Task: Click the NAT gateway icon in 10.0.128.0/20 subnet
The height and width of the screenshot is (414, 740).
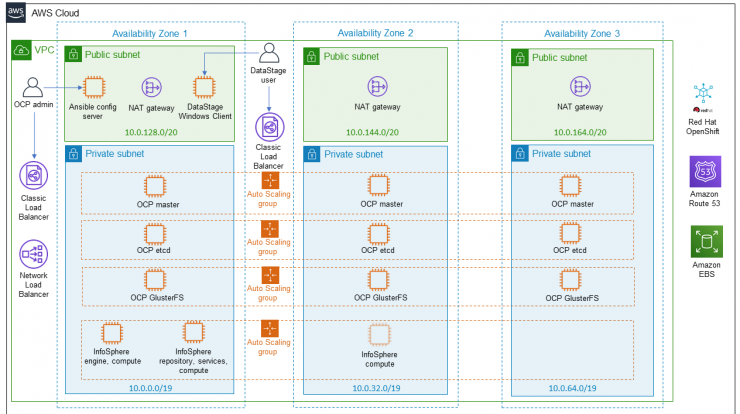Action: 151,88
